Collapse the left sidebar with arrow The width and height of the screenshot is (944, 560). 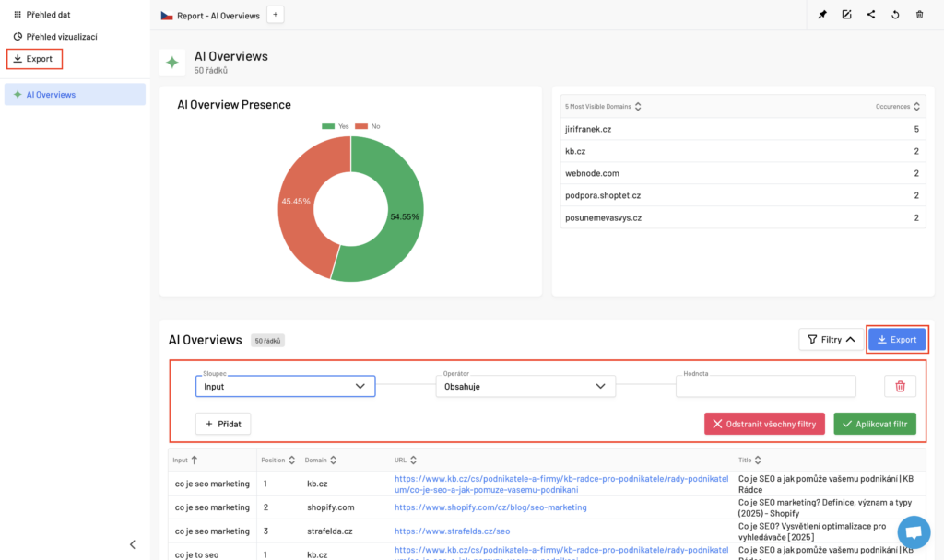[x=132, y=544]
